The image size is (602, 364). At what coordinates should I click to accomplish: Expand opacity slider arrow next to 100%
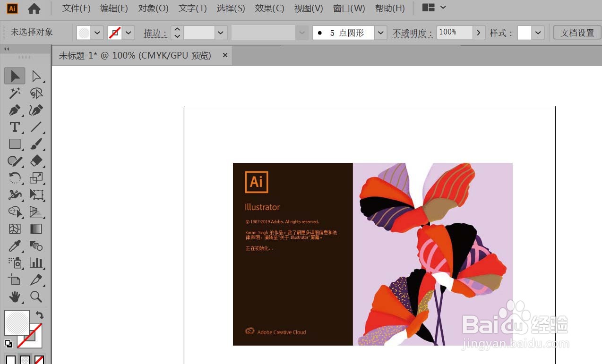(479, 33)
